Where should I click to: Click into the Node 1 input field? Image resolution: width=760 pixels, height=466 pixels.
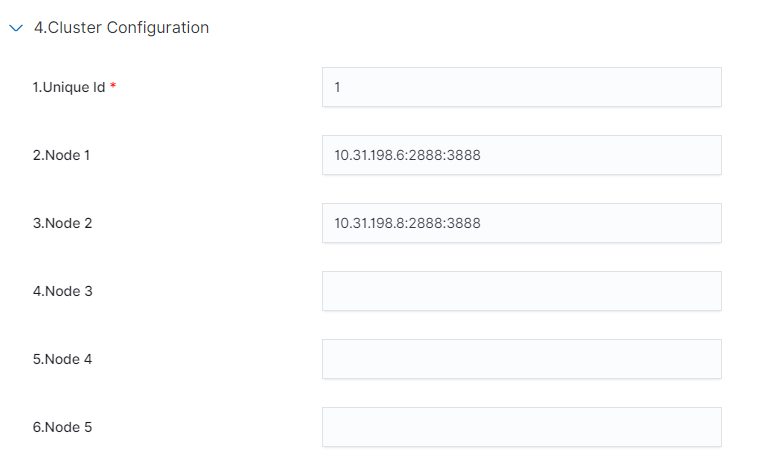(521, 155)
